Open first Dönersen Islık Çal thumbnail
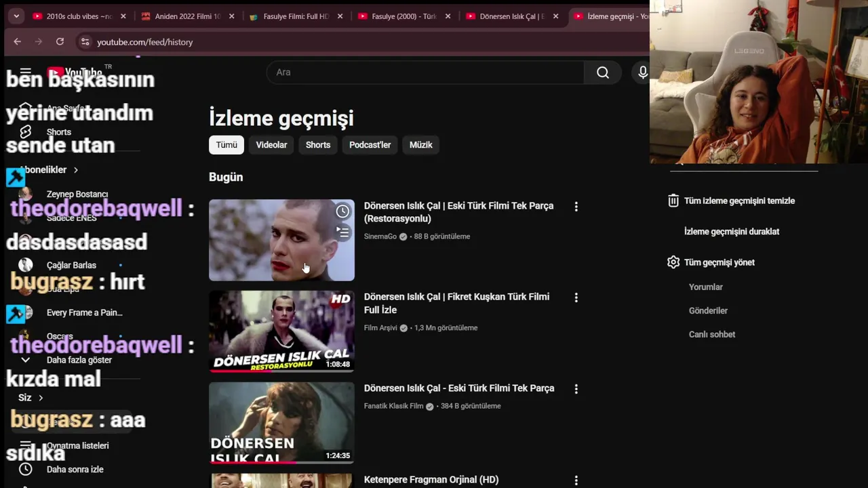The width and height of the screenshot is (868, 488). point(281,240)
